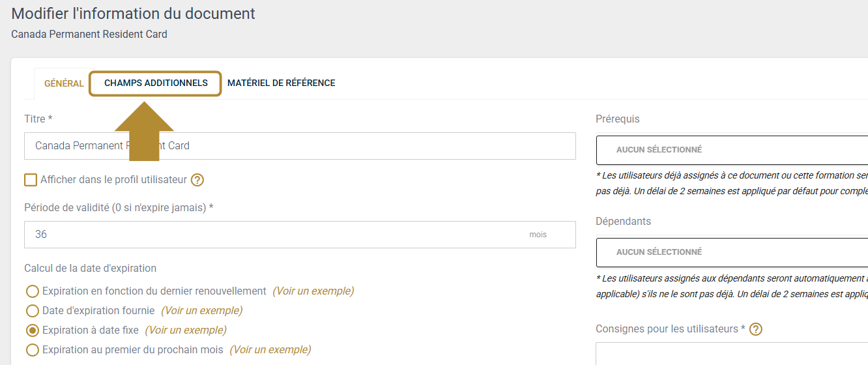Switch to the Champs Additionnels tab
The height and width of the screenshot is (365, 868).
point(156,83)
